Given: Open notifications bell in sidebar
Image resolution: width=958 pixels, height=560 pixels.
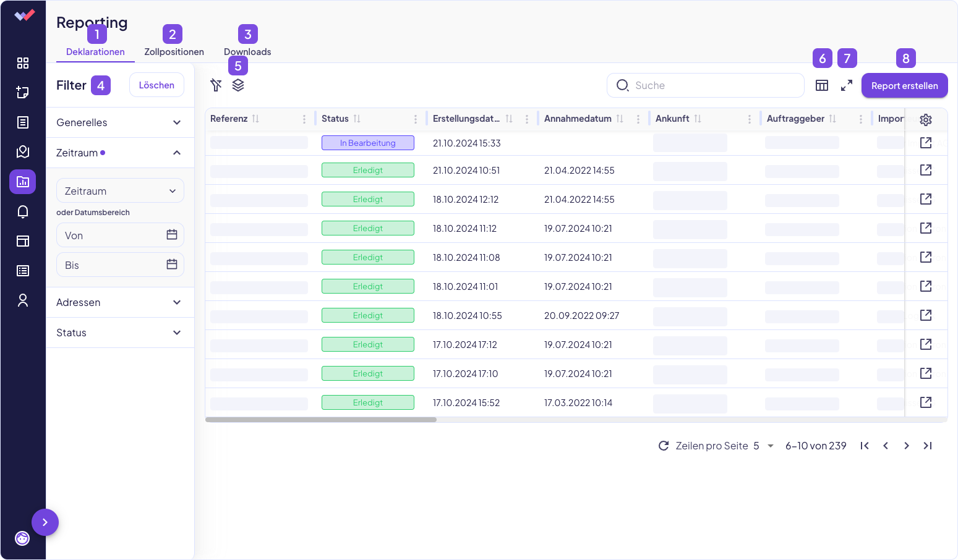Looking at the screenshot, I should point(23,212).
